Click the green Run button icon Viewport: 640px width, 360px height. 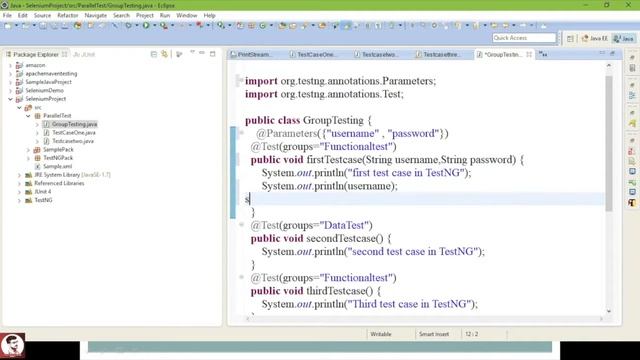point(146,26)
